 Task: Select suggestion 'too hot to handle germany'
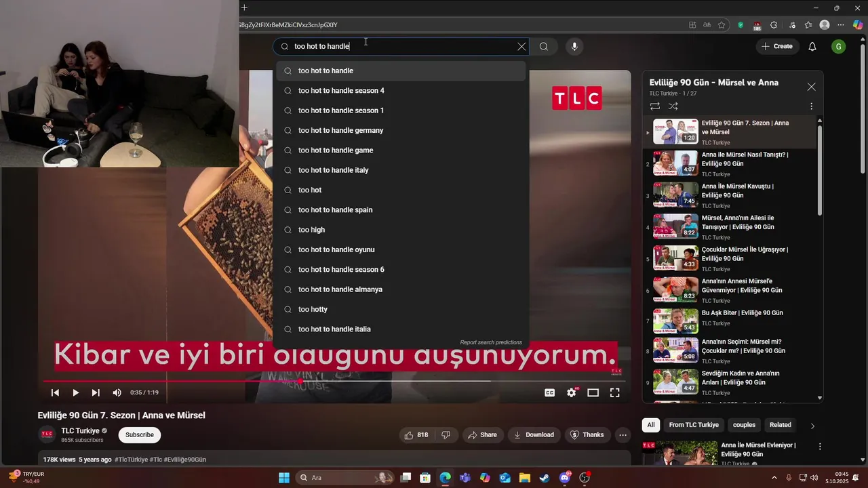(x=400, y=130)
